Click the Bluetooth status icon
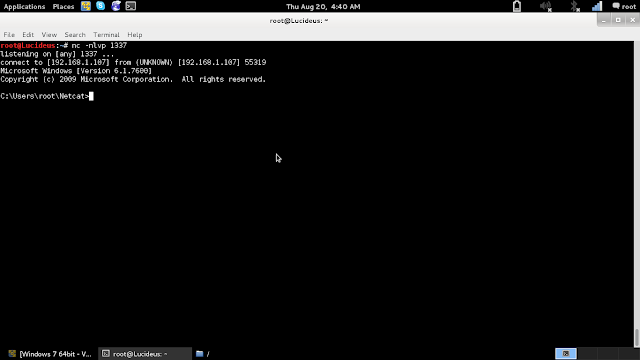The image size is (640, 360). click(575, 6)
